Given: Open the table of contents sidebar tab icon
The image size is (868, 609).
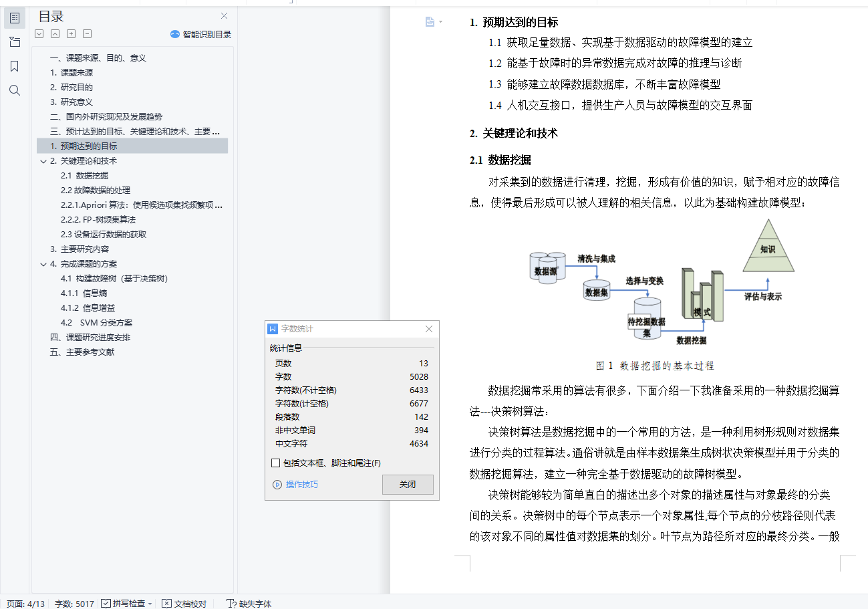Looking at the screenshot, I should [15, 18].
